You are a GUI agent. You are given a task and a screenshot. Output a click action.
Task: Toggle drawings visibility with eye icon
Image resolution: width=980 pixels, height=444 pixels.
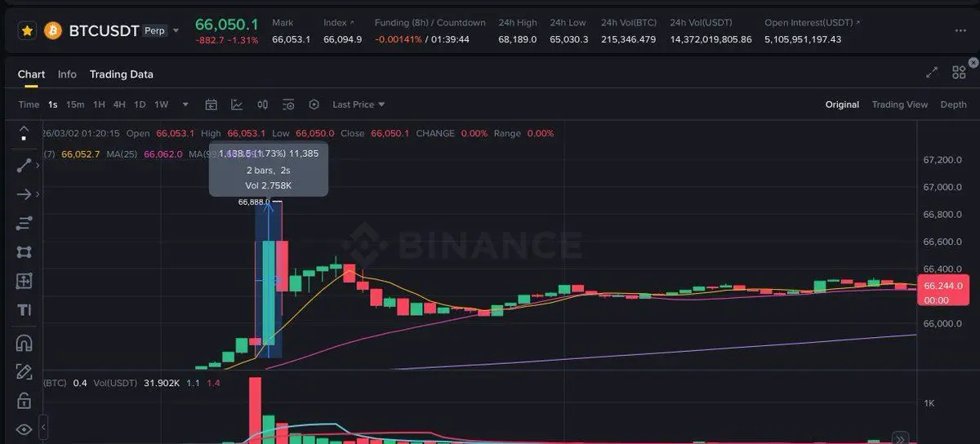[x=24, y=429]
